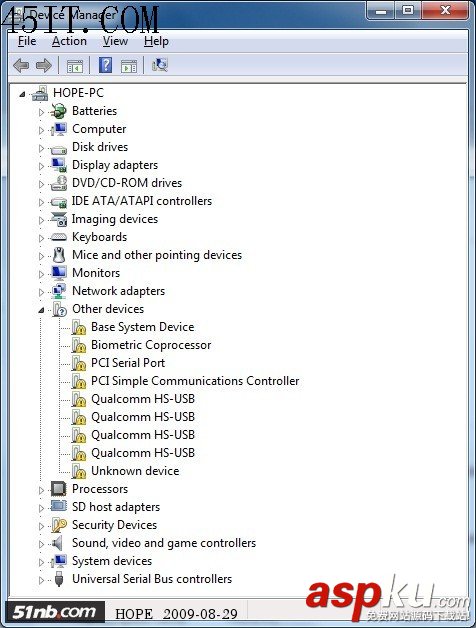Viewport: 476px width, 628px height.
Task: Click the Show/Hide console tree icon
Action: point(75,66)
